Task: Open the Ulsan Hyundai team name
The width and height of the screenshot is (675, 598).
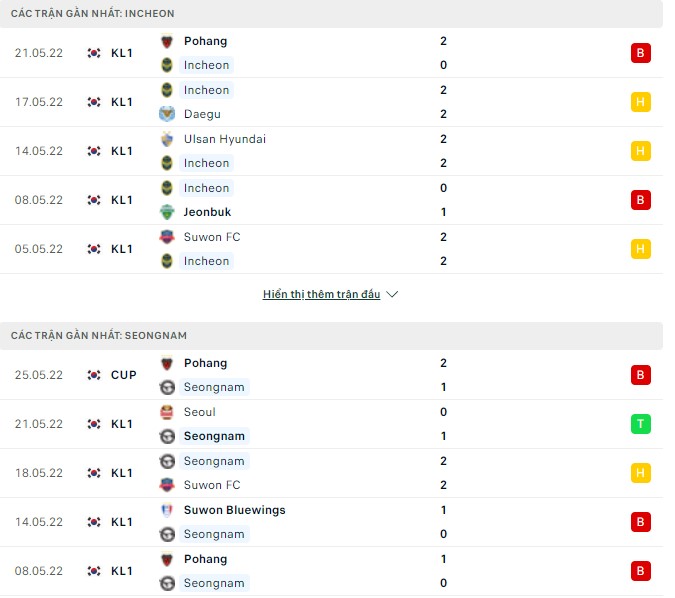Action: pos(225,139)
